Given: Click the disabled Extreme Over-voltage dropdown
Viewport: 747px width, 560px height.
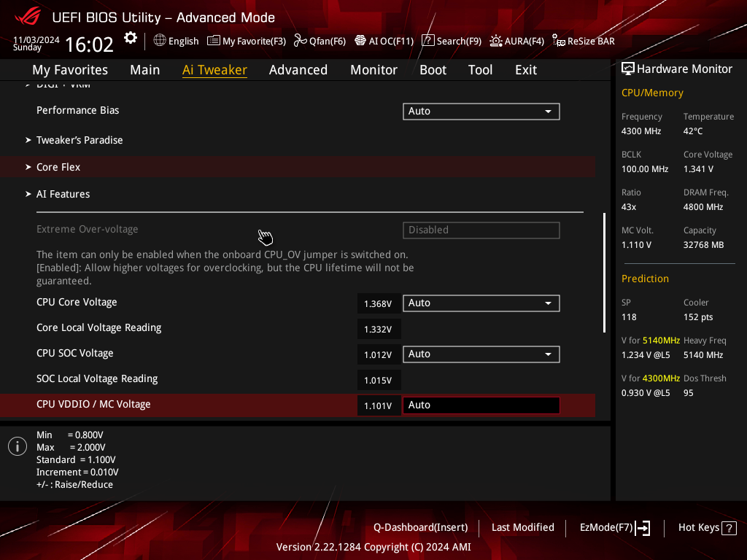Looking at the screenshot, I should (x=481, y=230).
